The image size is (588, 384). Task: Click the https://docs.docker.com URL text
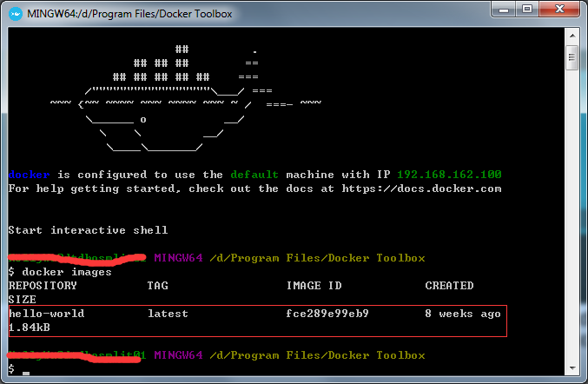click(421, 189)
